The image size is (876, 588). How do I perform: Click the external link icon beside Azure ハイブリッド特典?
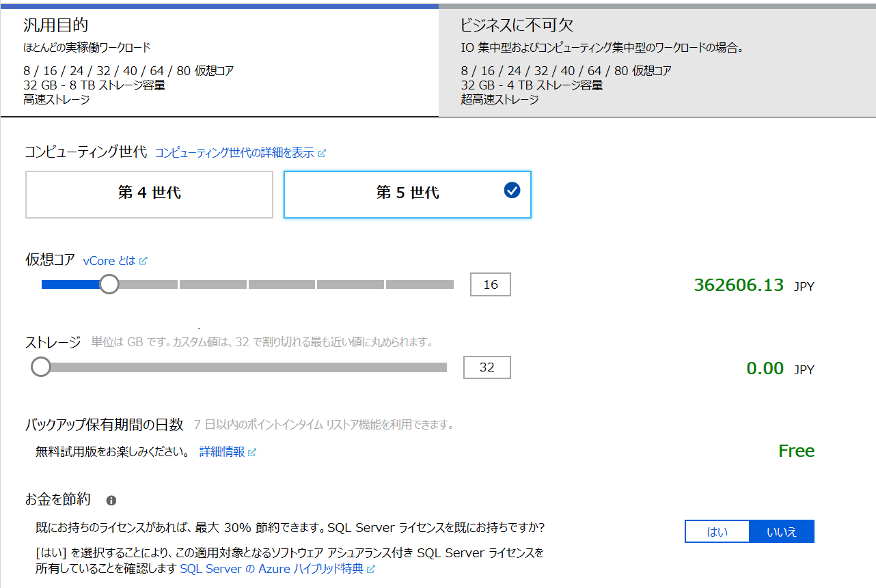(371, 569)
